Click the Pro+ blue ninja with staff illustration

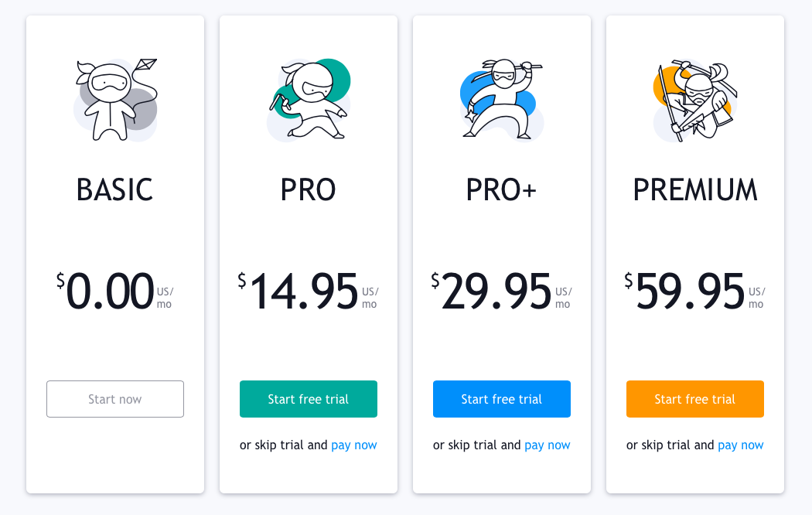502,100
